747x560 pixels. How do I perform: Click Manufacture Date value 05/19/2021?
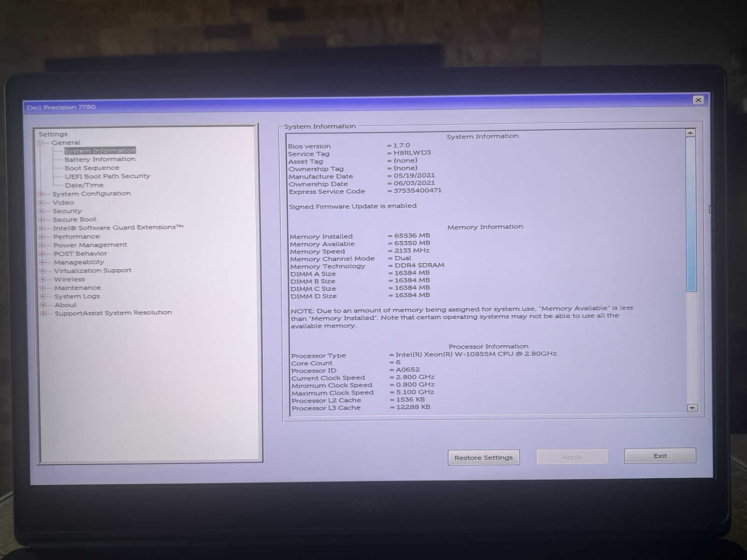pos(414,175)
